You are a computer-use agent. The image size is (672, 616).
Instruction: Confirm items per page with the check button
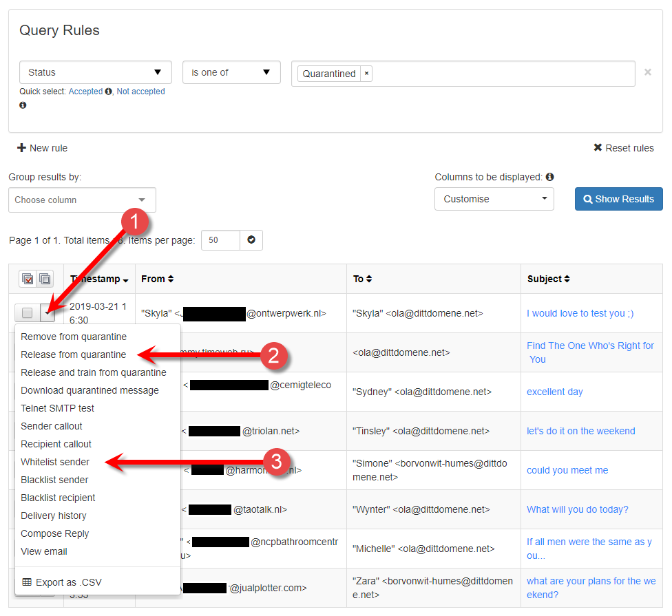[x=251, y=240]
